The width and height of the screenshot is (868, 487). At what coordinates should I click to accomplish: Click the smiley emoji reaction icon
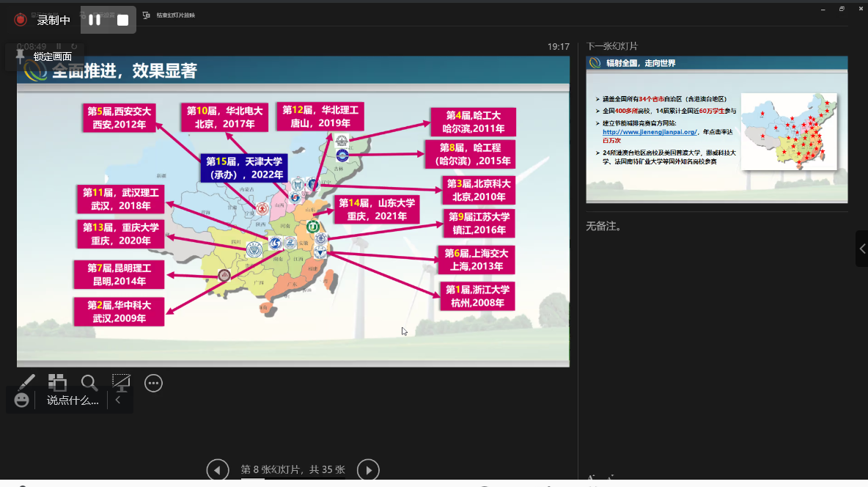point(22,400)
